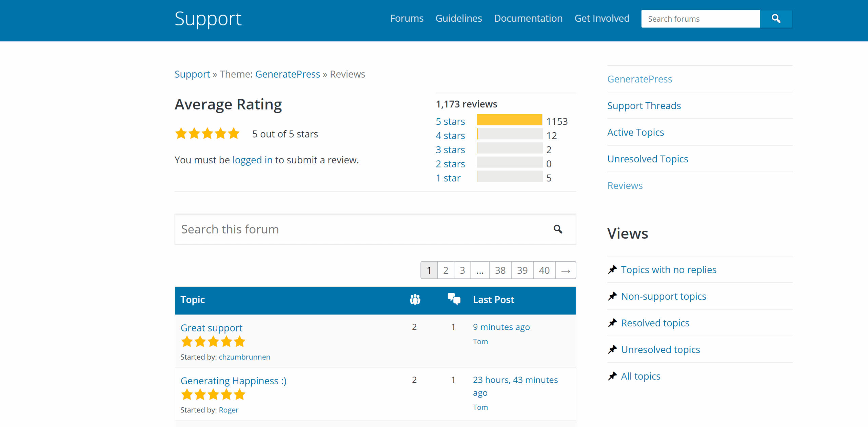Viewport: 868px width, 427px height.
Task: Click the 1 star rating bar
Action: click(510, 176)
